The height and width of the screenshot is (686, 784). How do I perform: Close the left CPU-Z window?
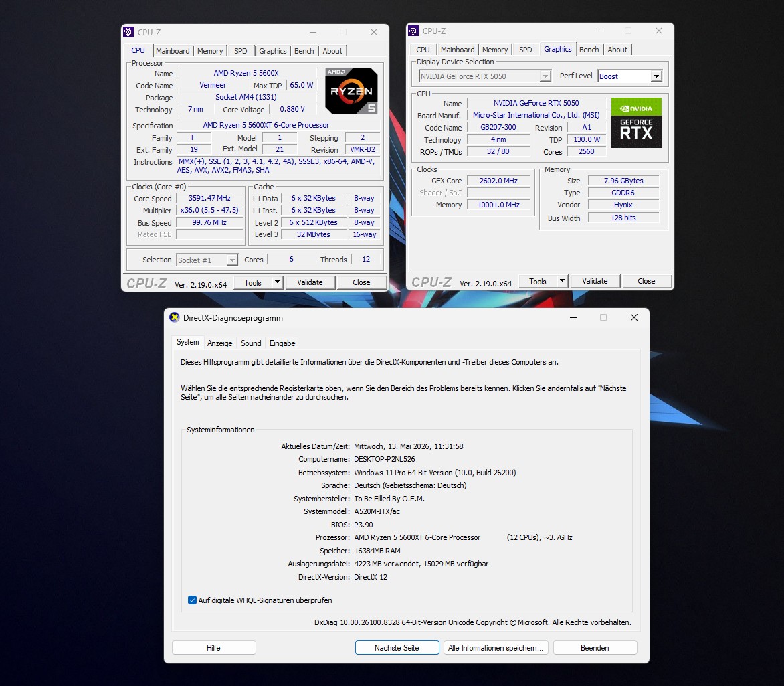373,32
